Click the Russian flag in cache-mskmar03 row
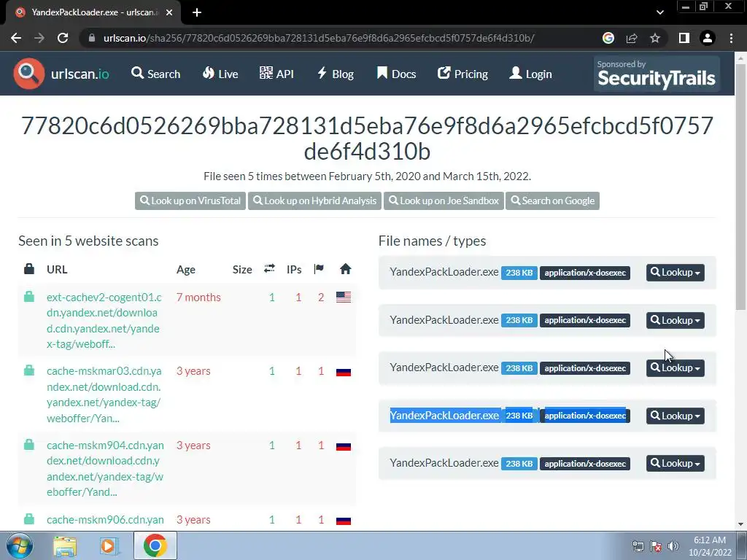Screen dimensions: 747x560 (344, 372)
